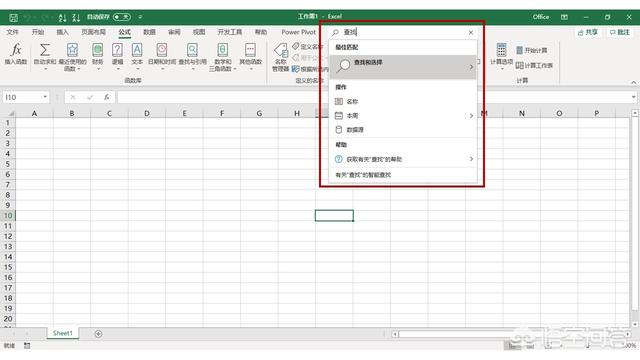Open the Power Pivot ribbon tab

[x=298, y=32]
